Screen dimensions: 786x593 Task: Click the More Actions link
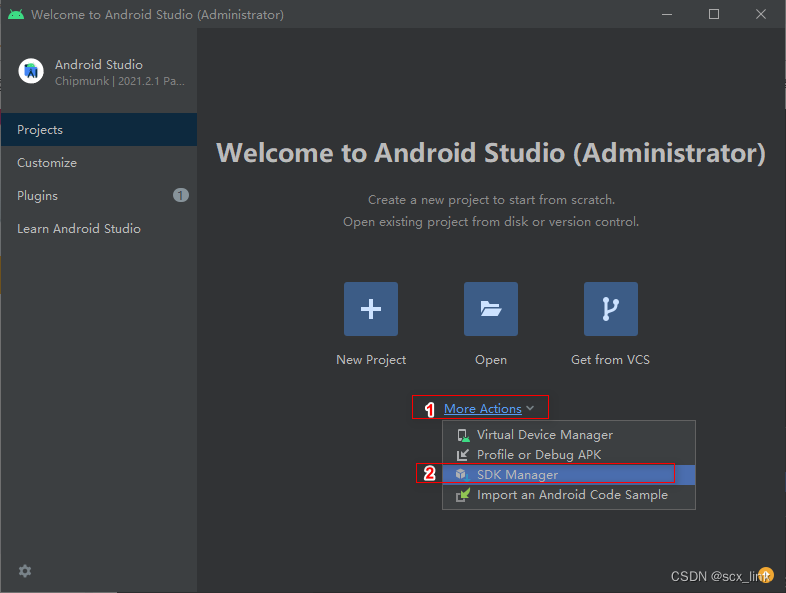(483, 409)
